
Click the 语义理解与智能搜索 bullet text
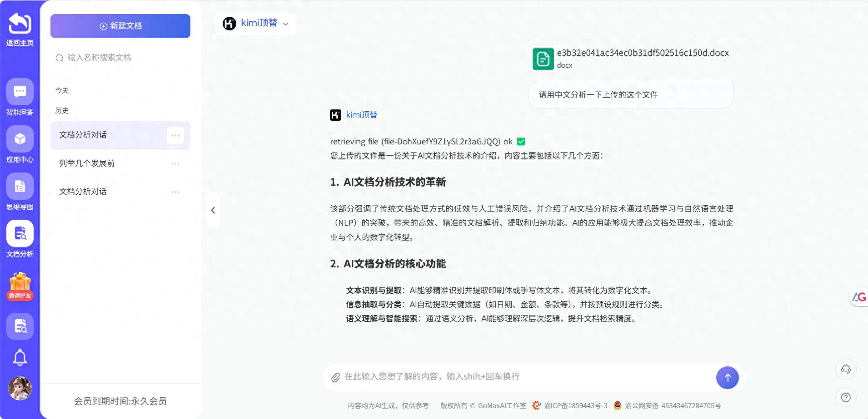[x=382, y=319]
